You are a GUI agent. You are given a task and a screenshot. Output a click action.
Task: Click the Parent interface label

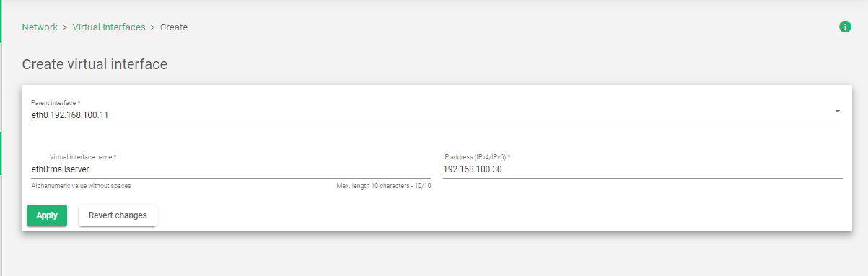tap(56, 103)
